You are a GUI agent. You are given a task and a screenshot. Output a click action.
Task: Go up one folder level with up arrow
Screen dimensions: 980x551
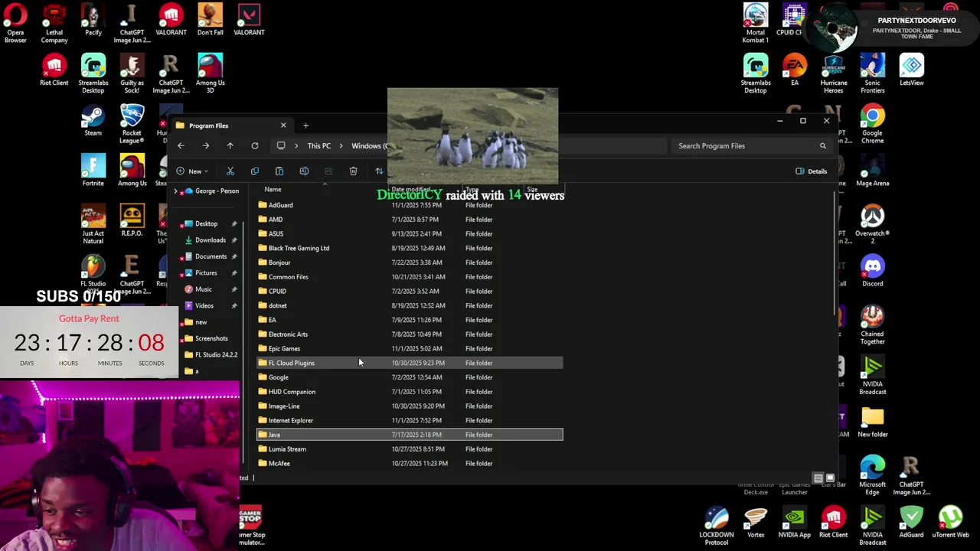(230, 146)
